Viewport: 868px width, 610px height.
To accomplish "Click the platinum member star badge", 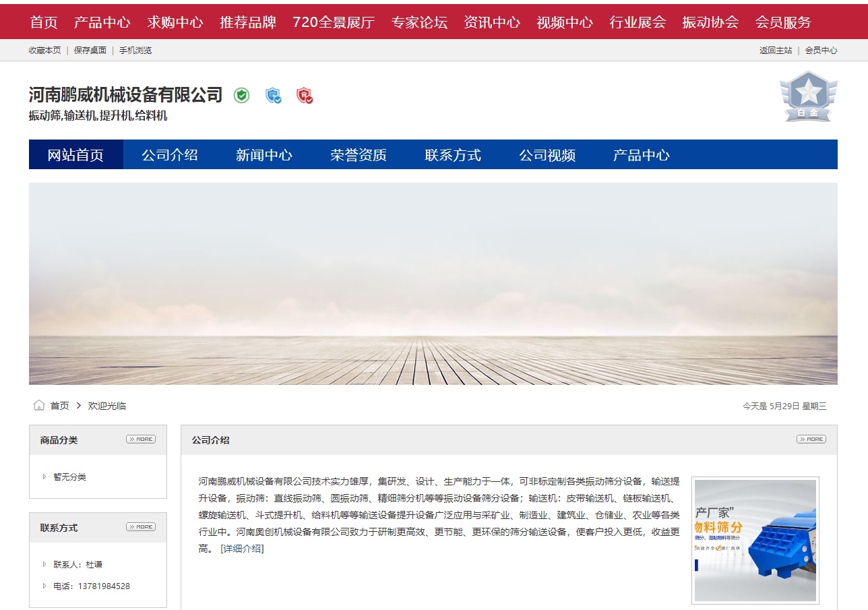I will tap(807, 97).
